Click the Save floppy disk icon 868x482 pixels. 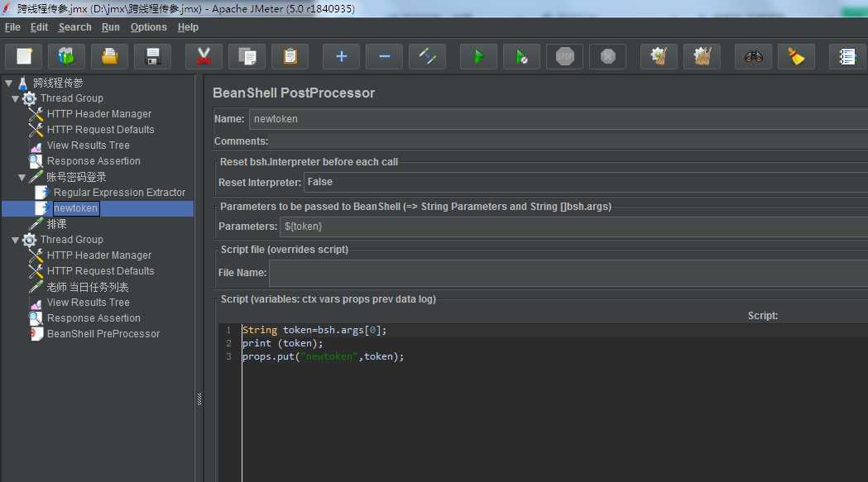pos(153,56)
